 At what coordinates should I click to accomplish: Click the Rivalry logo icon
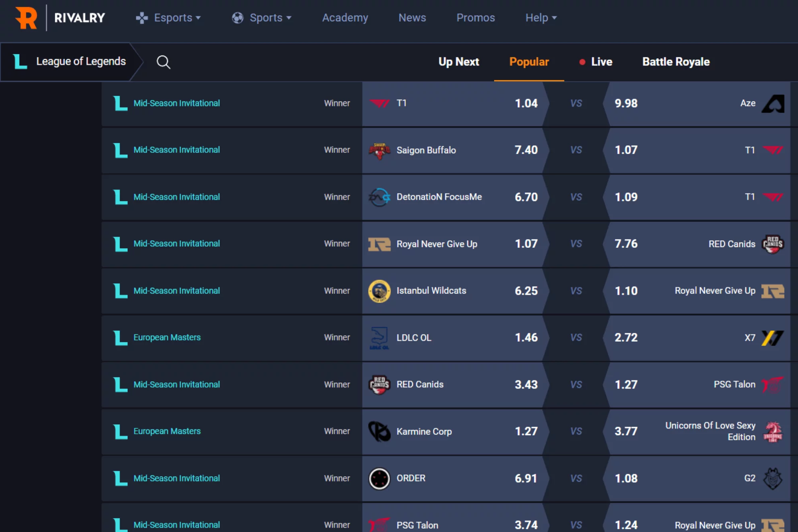pyautogui.click(x=26, y=18)
